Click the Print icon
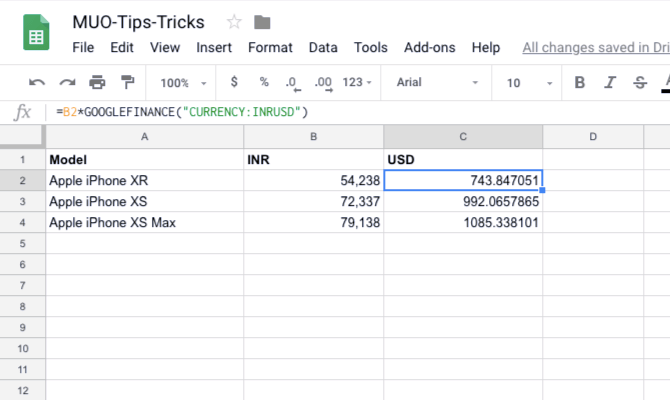Viewport: 670px width, 400px height. (x=97, y=83)
